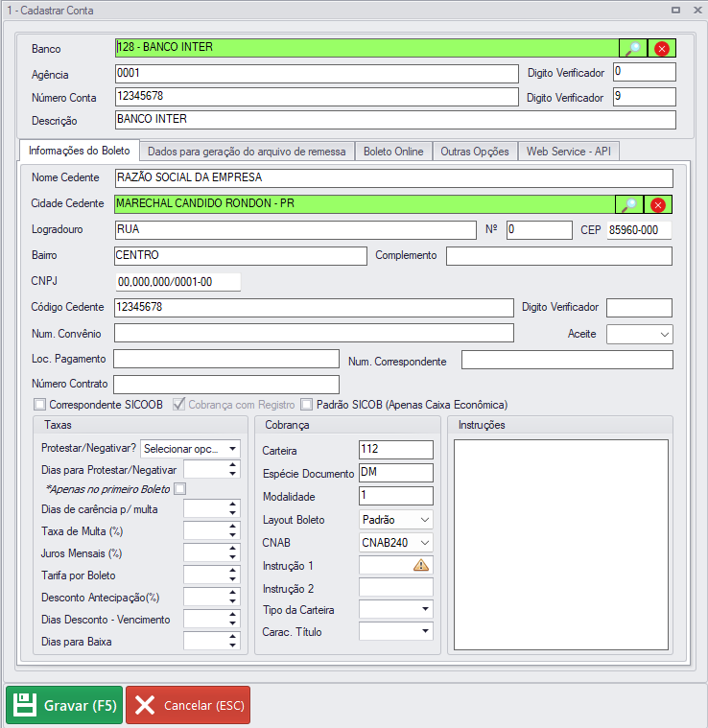708x728 pixels.
Task: Click the Instrução 2 field
Action: pos(396,587)
